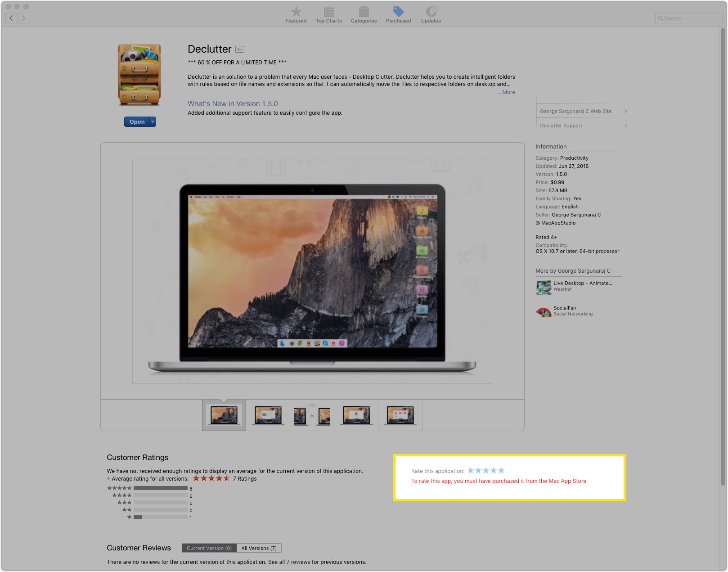The width and height of the screenshot is (728, 572).
Task: Click the large MacBook screenshot preview
Action: coord(312,271)
